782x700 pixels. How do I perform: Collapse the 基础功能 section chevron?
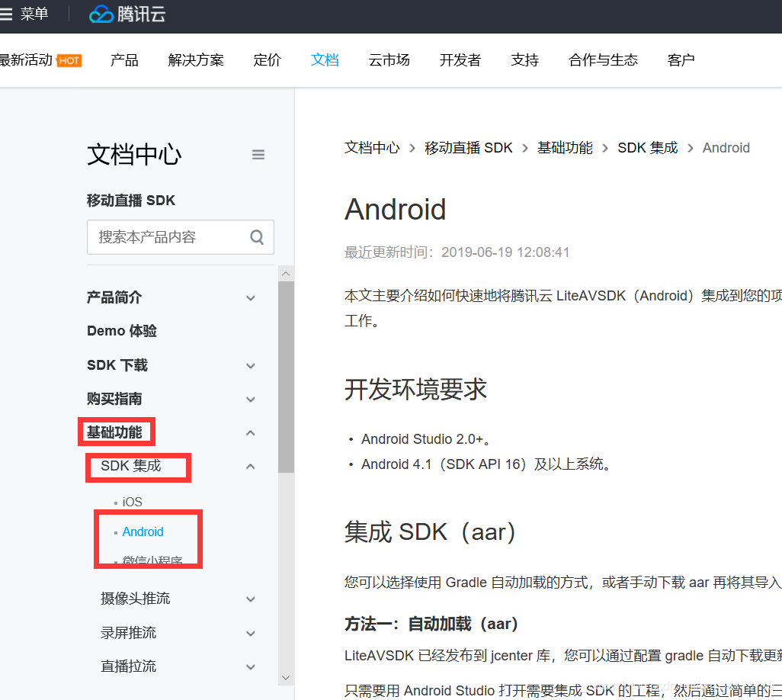(251, 432)
